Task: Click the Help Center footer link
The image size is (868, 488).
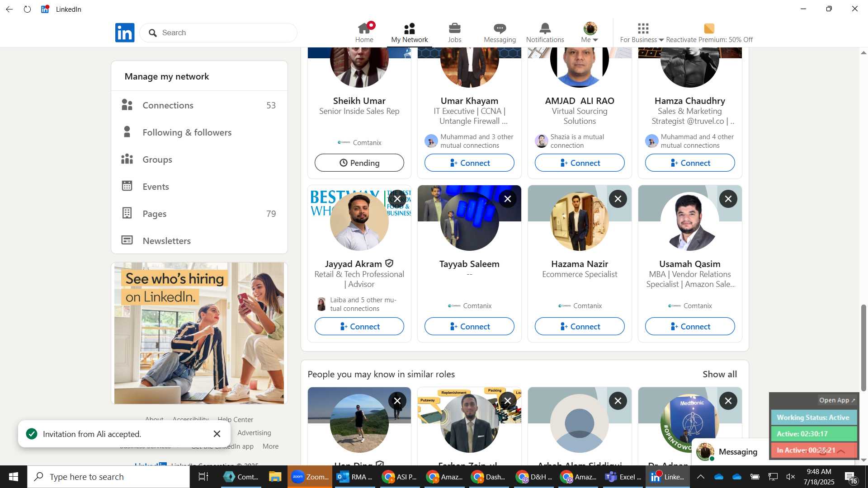Action: click(x=235, y=419)
